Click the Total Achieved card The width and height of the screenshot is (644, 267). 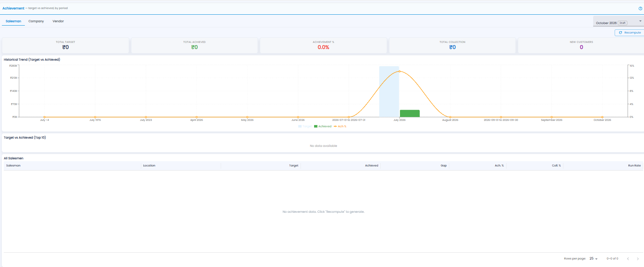(x=194, y=45)
